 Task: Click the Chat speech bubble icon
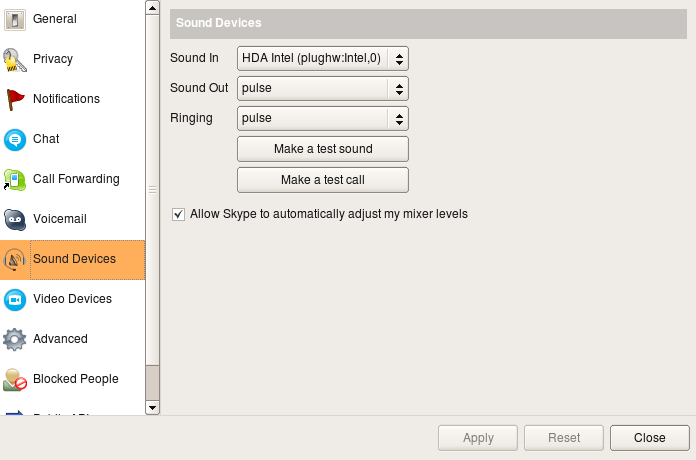[14, 139]
